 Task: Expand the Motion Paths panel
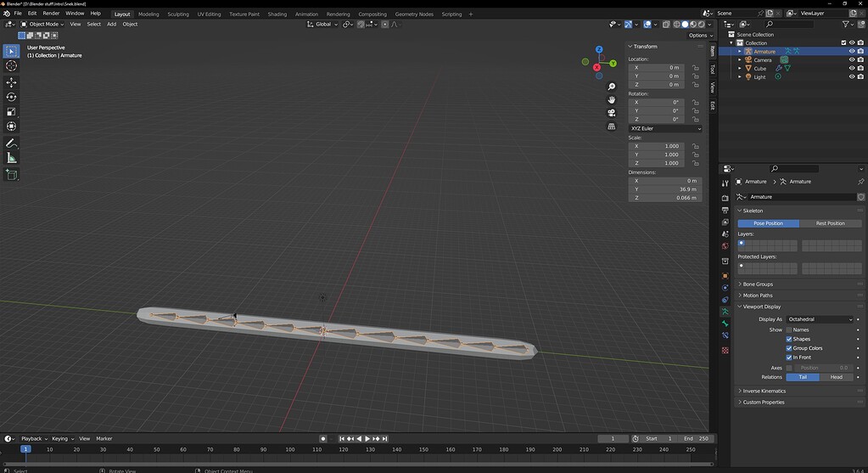[x=758, y=296]
